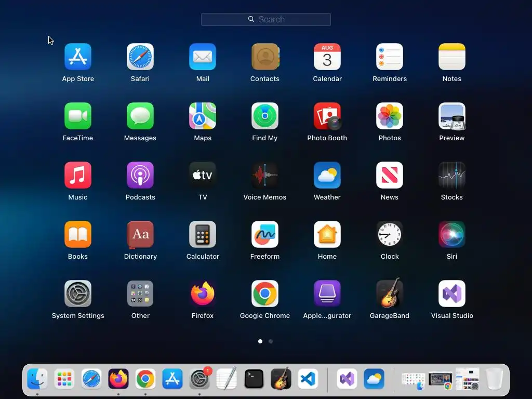The image size is (532, 399).
Task: Restore minimized Chrome window in Dock
Action: tap(440, 381)
